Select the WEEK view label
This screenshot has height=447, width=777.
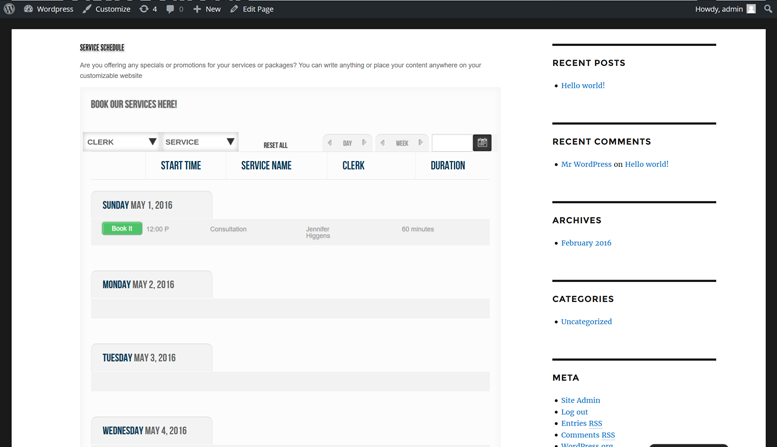coord(402,143)
